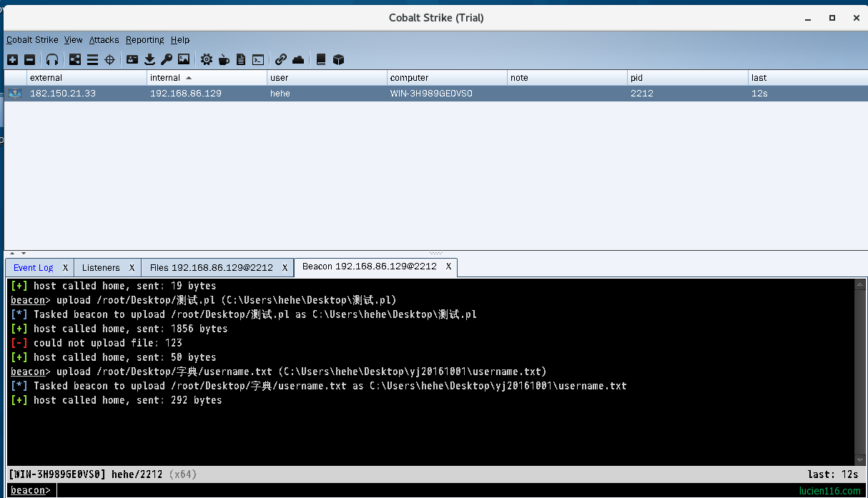Open Listeners via the headphones toolbar icon
This screenshot has height=498, width=868.
pyautogui.click(x=52, y=60)
